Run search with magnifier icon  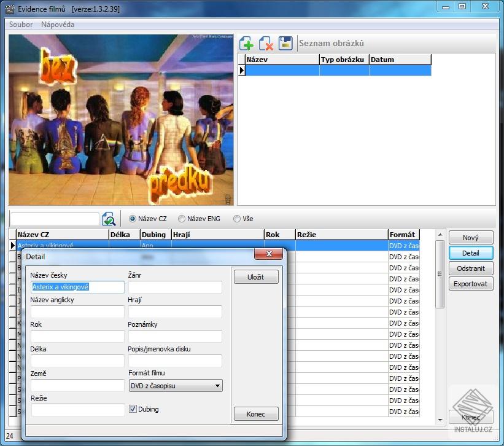pos(109,219)
